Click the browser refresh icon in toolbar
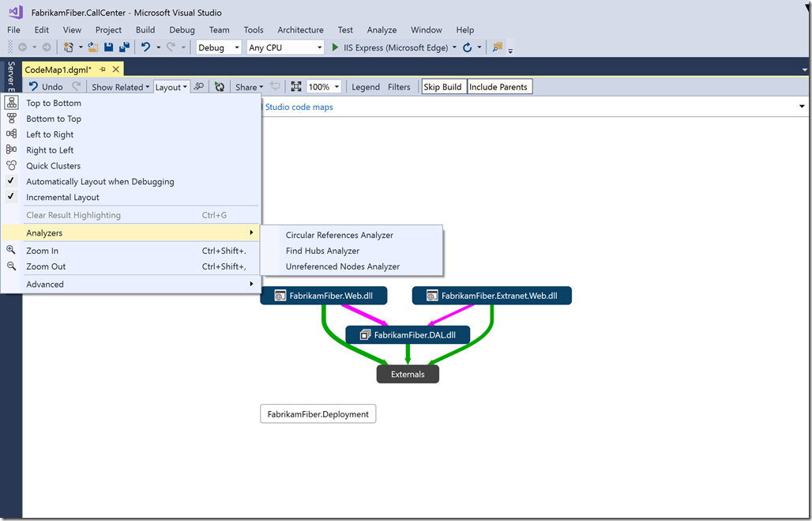 coord(467,47)
